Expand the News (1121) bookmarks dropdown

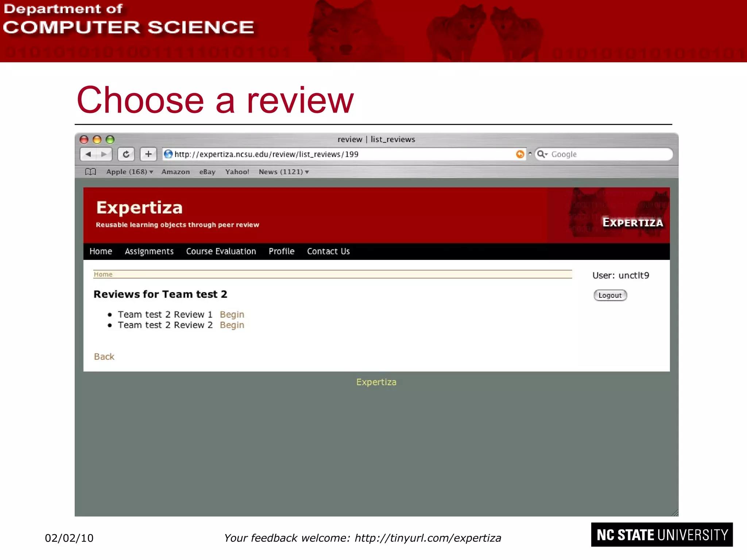click(x=283, y=172)
